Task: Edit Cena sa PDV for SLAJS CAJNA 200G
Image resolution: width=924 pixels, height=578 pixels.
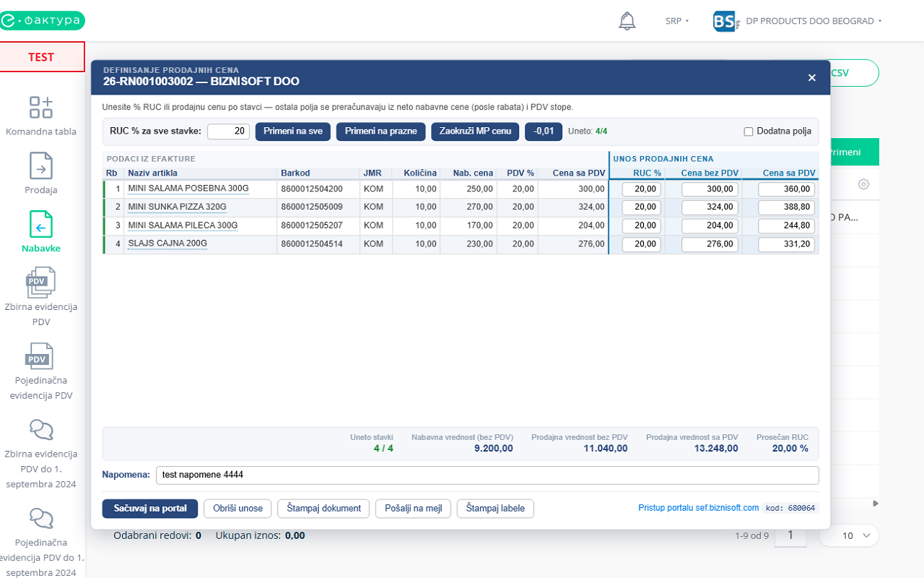Action: coord(786,245)
